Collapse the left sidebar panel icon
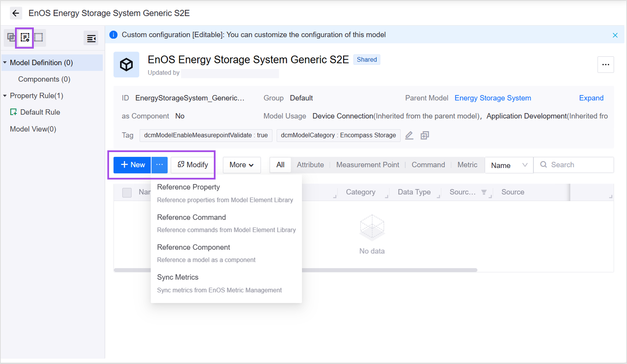Screen dimensions: 627x364 (91, 38)
